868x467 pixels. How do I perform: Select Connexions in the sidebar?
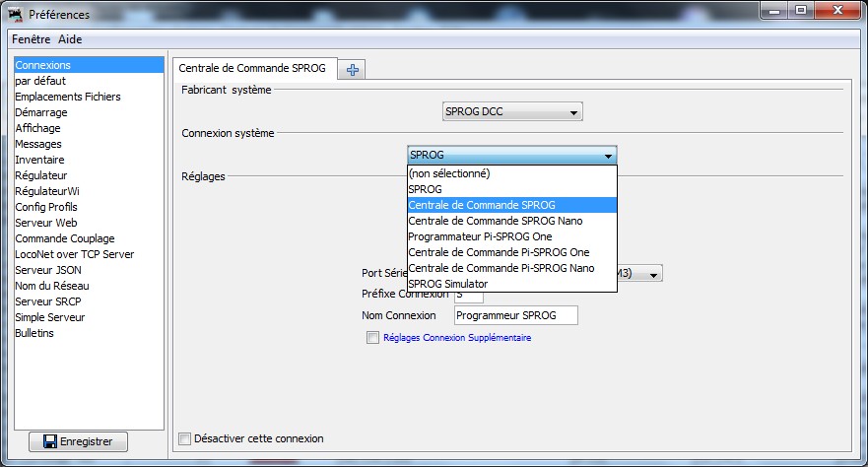pos(89,65)
